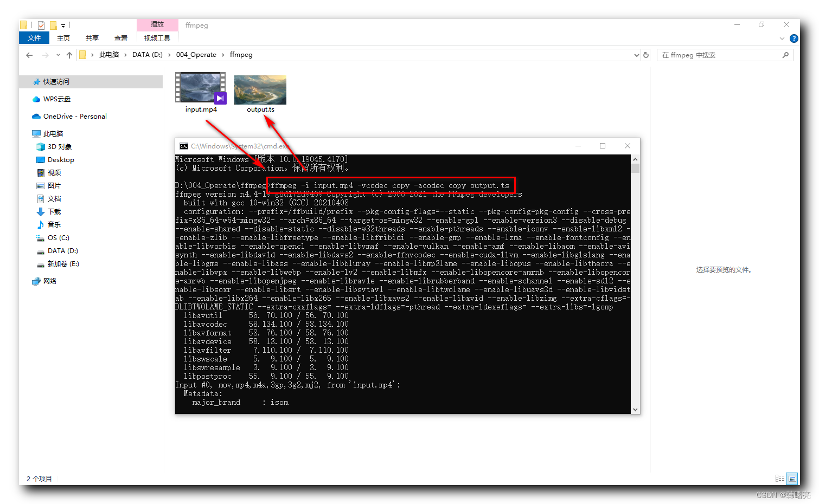This screenshot has height=504, width=819.
Task: Click the search magnifier icon
Action: [x=785, y=55]
